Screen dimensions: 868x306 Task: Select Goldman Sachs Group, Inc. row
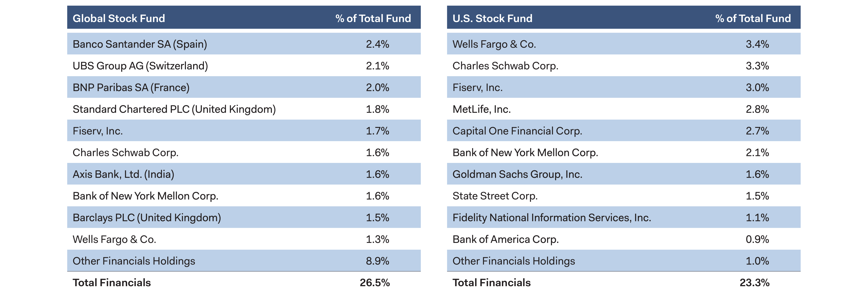pyautogui.click(x=517, y=174)
